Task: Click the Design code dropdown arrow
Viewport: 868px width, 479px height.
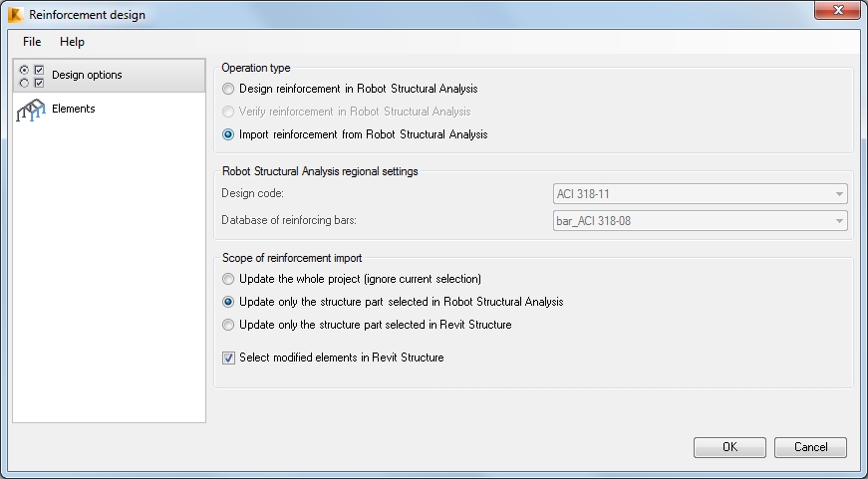Action: (839, 194)
